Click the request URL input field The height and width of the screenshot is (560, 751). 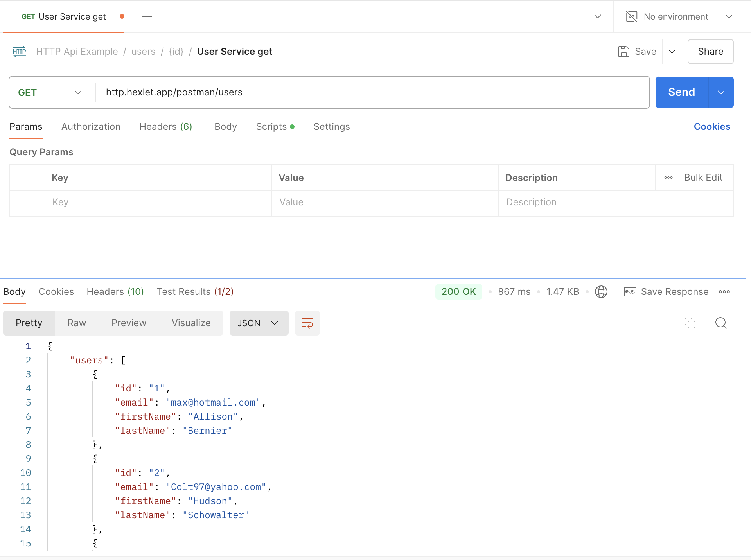[x=372, y=92]
